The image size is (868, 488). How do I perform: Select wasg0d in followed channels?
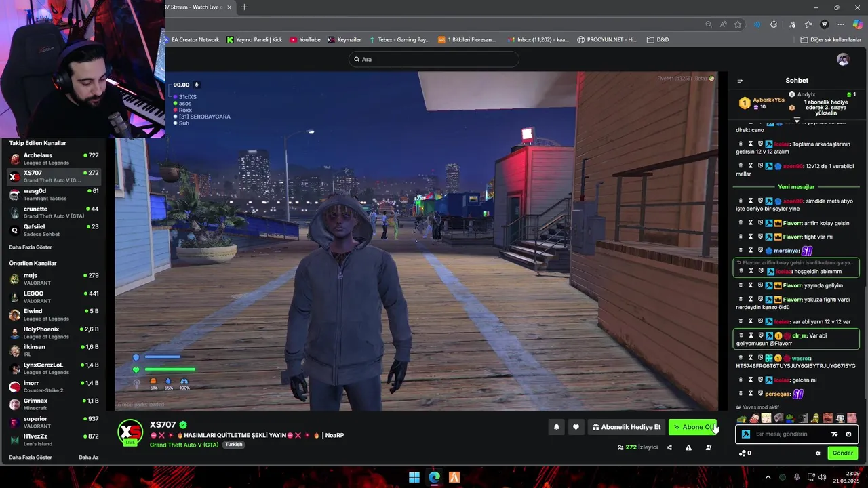point(53,195)
